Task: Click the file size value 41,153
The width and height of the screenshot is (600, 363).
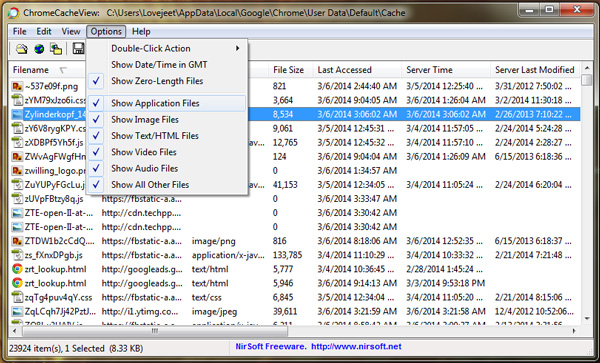Action: [285, 185]
